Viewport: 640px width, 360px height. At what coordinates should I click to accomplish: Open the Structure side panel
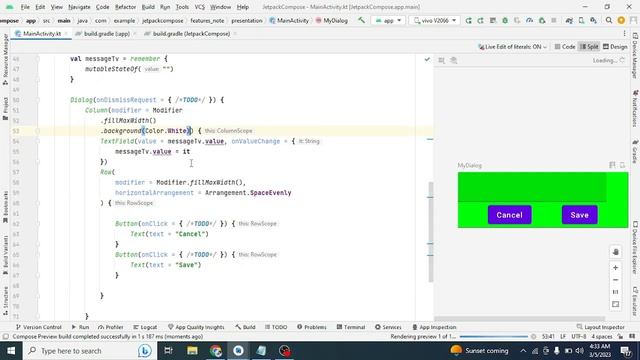[x=5, y=301]
